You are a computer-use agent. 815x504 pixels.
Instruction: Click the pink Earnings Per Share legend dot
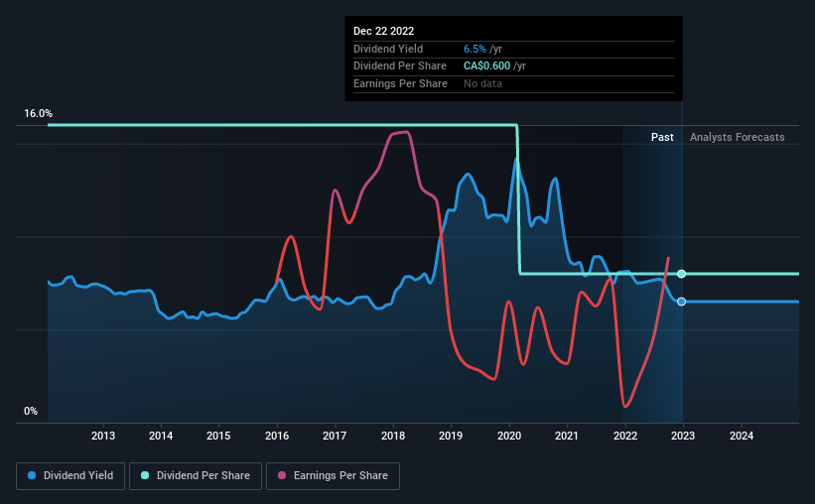(x=282, y=475)
